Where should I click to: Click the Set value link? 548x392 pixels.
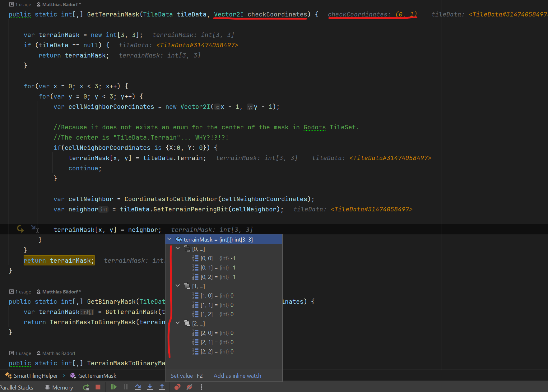tap(182, 376)
